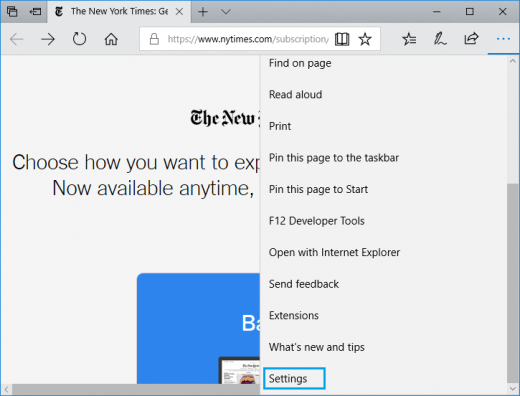
Task: Click the New York Times logo
Action: [x=225, y=118]
